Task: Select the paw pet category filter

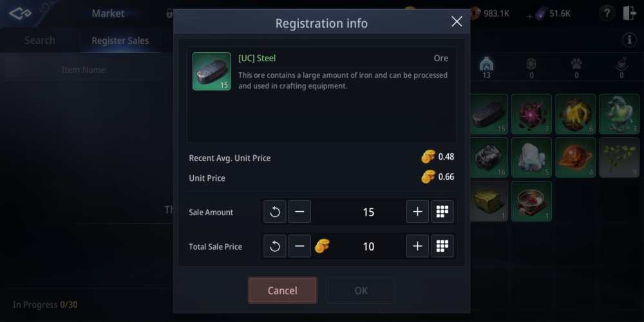Action: [576, 64]
